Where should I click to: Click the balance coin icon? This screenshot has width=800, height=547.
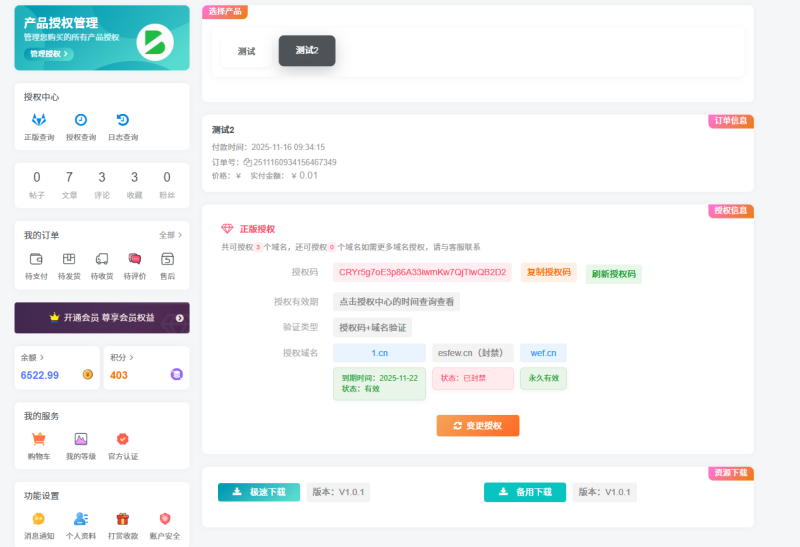pos(88,375)
